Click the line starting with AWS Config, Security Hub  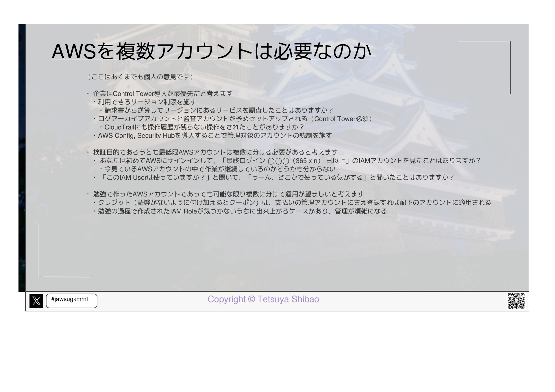212,135
